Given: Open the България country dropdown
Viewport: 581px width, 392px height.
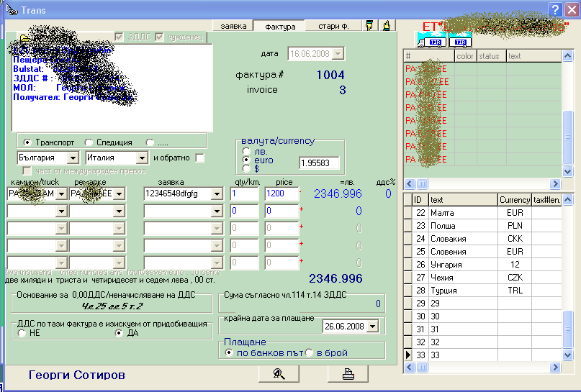Looking at the screenshot, I should coord(73,158).
